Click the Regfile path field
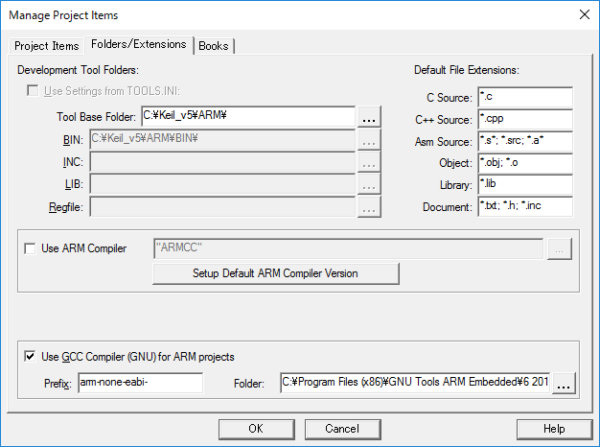 coord(222,207)
